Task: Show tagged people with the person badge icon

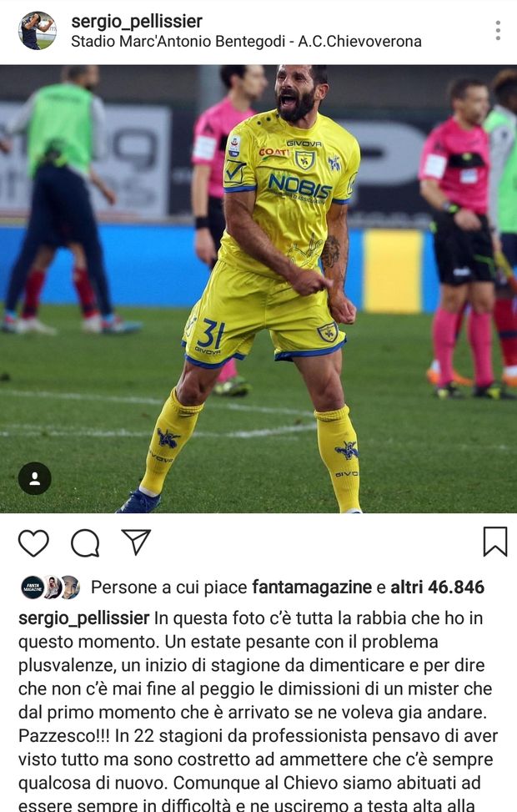Action: [35, 478]
